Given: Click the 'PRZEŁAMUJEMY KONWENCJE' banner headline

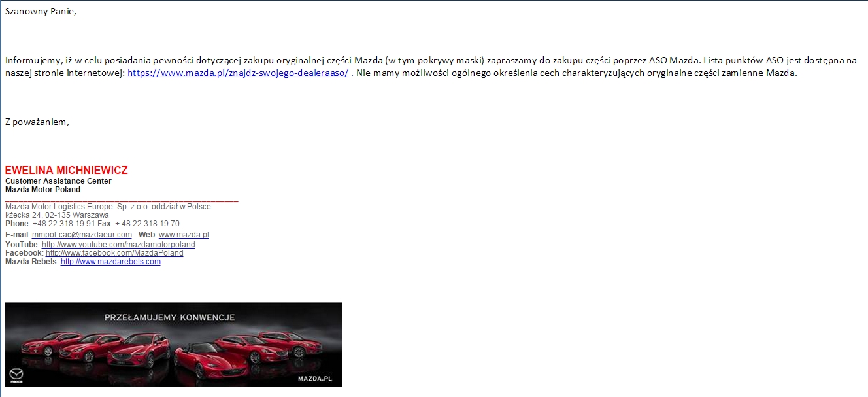Looking at the screenshot, I should pyautogui.click(x=169, y=318).
